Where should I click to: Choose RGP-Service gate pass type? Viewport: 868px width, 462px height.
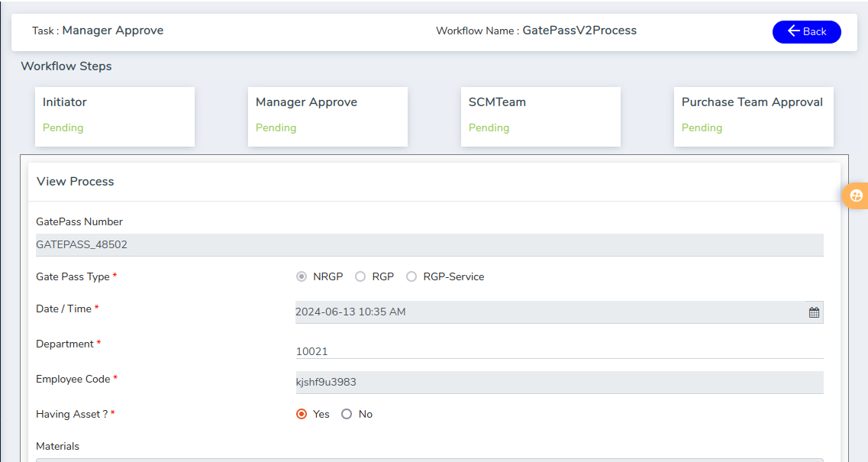click(x=411, y=276)
